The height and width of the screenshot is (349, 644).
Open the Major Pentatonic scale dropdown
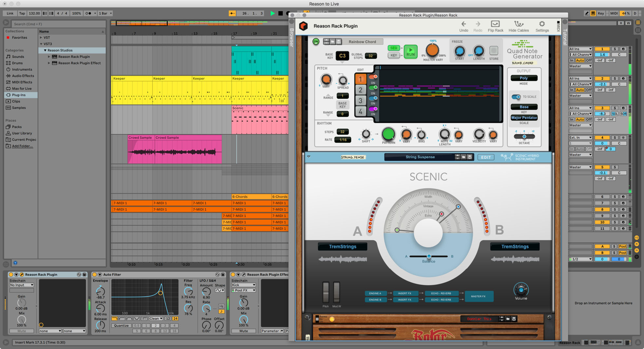coord(524,118)
